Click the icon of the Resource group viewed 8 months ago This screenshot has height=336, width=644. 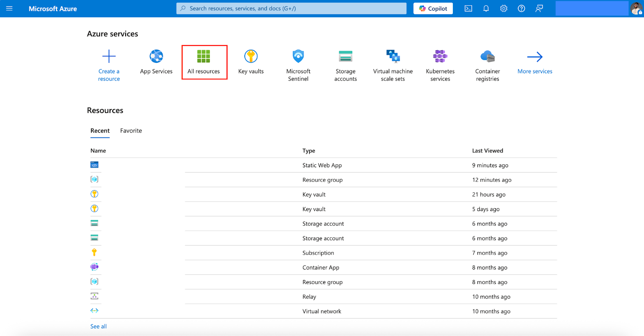(95, 282)
